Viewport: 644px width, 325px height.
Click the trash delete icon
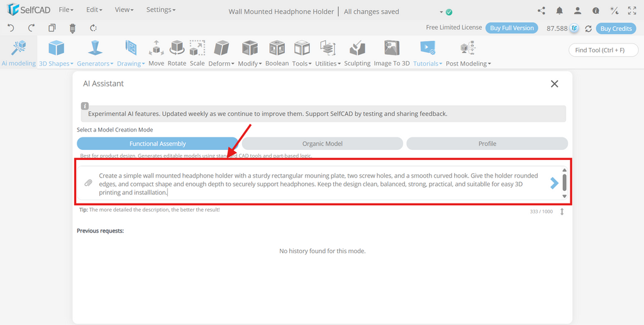[73, 28]
